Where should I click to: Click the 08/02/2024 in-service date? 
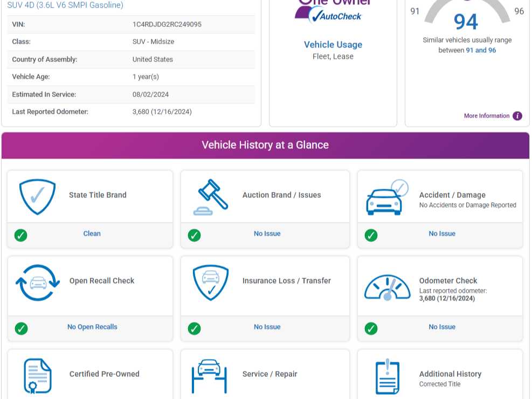[x=150, y=95]
